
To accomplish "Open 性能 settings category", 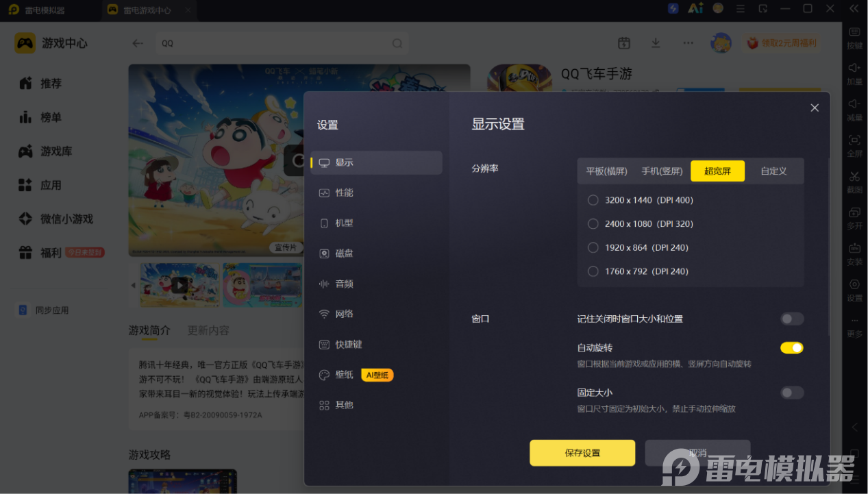I will coord(376,193).
